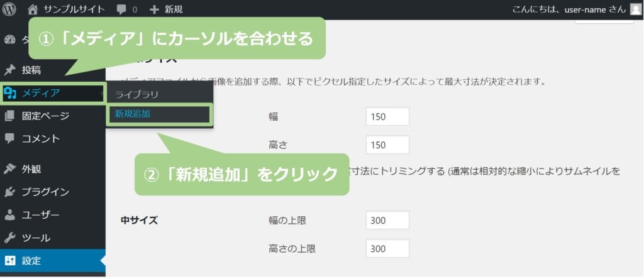Image resolution: width=644 pixels, height=279 pixels.
Task: Click the ユーザー person icon
Action: [x=9, y=215]
